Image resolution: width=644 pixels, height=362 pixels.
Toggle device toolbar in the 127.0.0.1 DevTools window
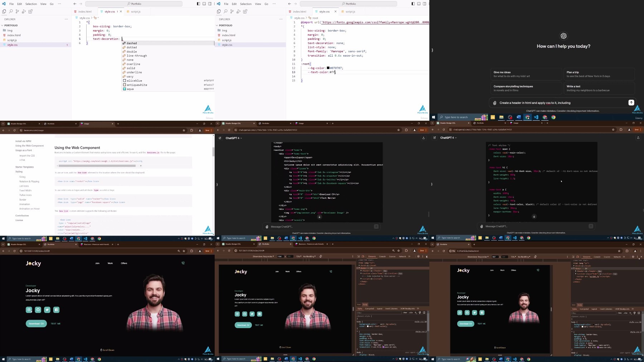click(363, 256)
